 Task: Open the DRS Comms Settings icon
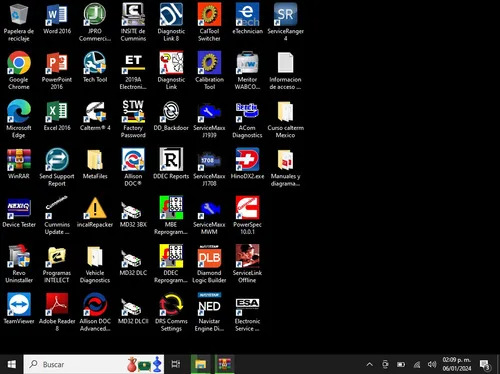tap(171, 312)
